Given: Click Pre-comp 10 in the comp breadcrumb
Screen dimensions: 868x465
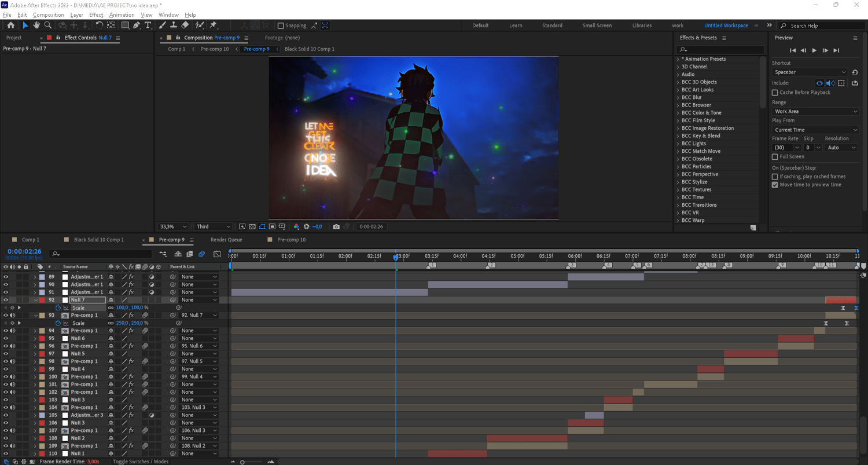Looking at the screenshot, I should (x=215, y=49).
